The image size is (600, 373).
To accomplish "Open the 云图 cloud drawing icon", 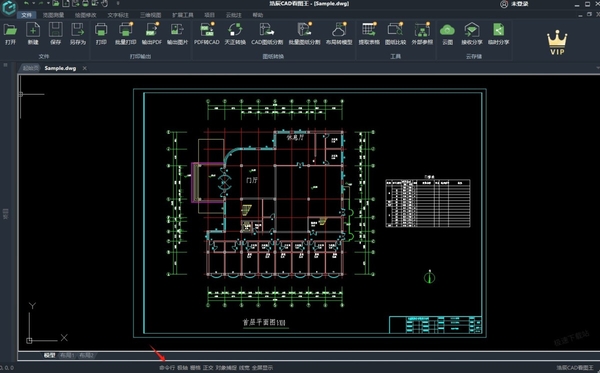I will pos(447,34).
